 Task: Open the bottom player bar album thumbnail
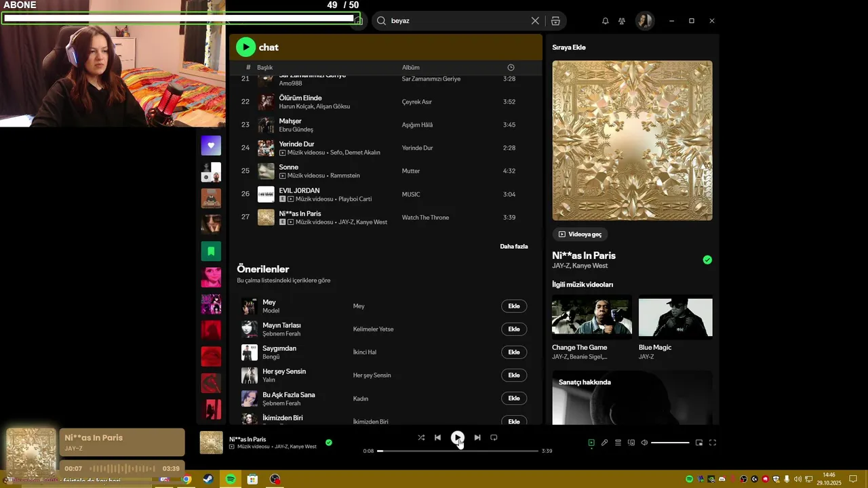(212, 443)
